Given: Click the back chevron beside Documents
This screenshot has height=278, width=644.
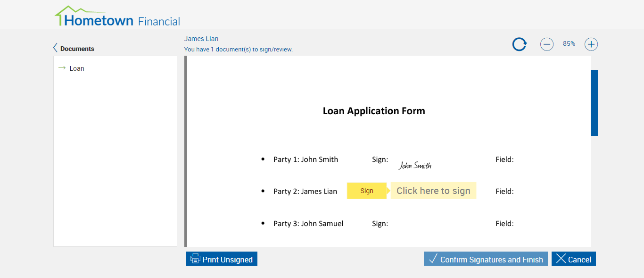Looking at the screenshot, I should pyautogui.click(x=55, y=48).
